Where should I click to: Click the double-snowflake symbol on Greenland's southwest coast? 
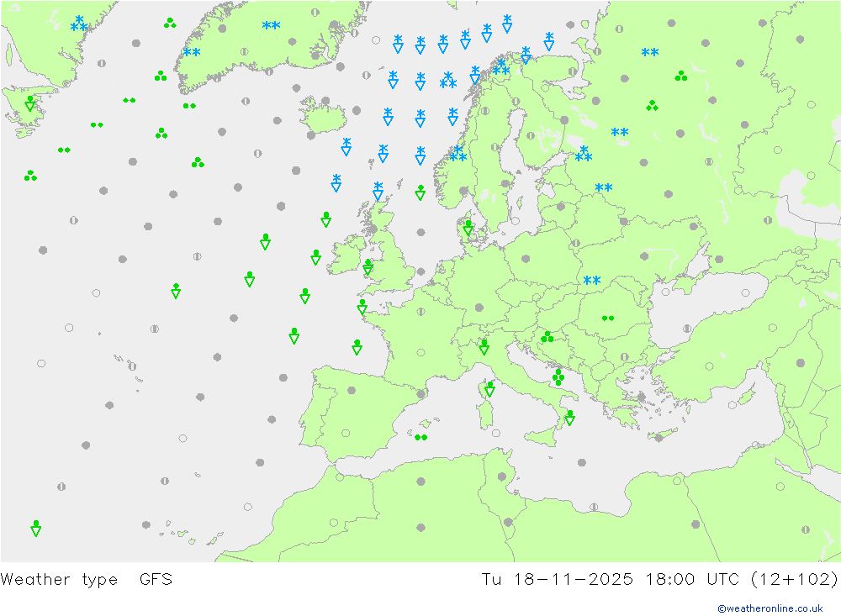(x=192, y=52)
